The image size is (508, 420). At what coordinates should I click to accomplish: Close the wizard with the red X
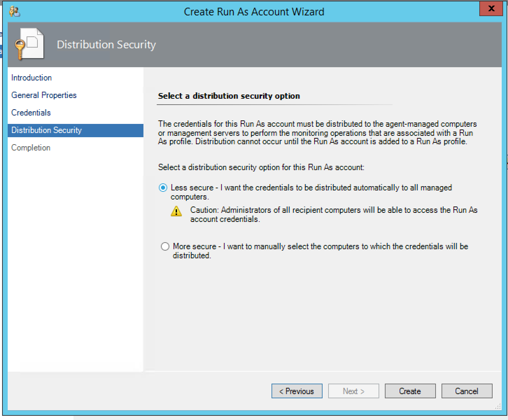tap(491, 9)
